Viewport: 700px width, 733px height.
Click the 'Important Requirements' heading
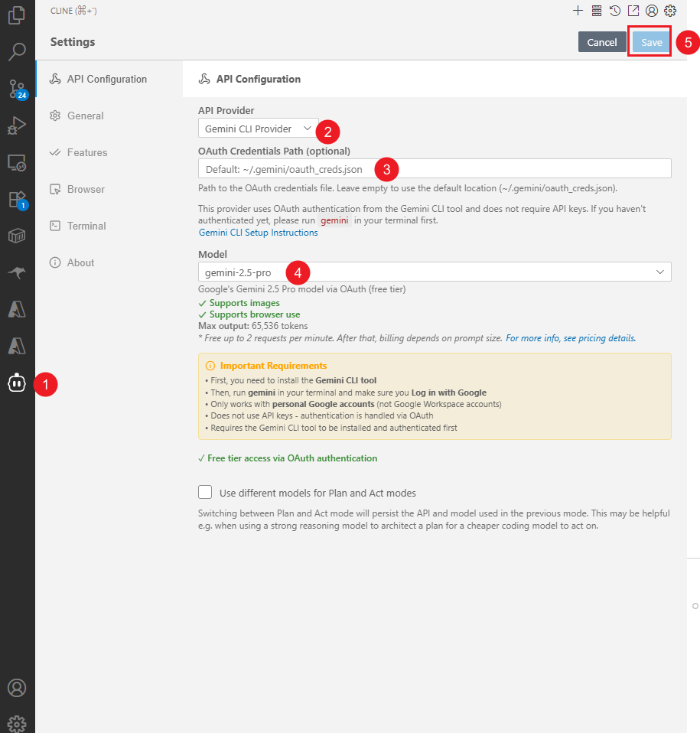(273, 366)
